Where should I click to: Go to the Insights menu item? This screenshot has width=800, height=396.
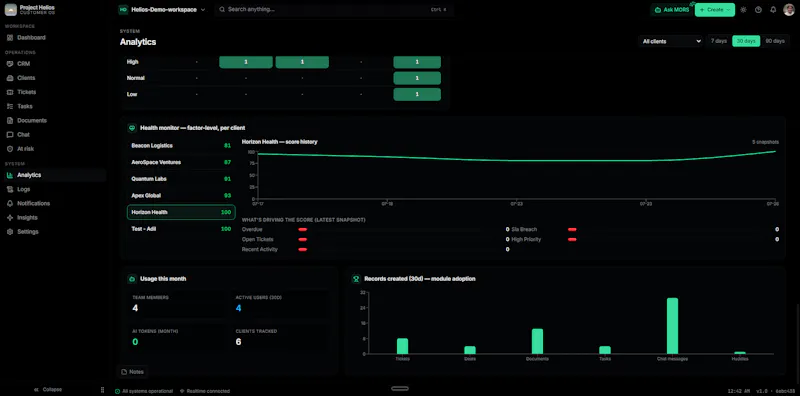pos(55,217)
